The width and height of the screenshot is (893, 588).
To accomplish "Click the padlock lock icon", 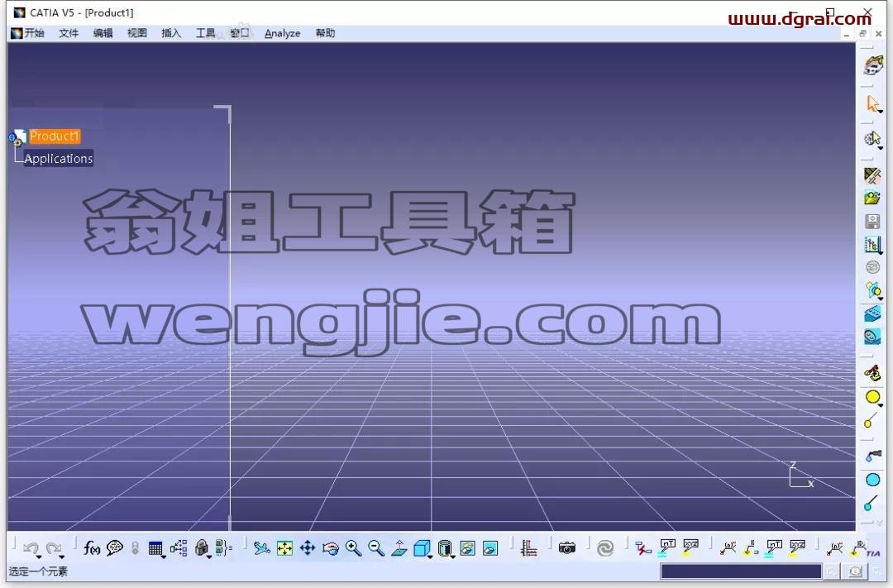I will [201, 548].
